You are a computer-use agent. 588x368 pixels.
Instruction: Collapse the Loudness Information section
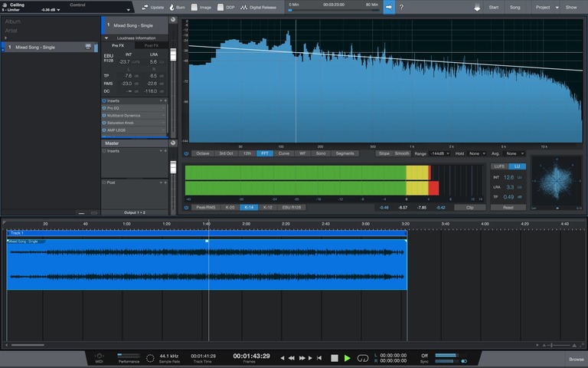106,38
